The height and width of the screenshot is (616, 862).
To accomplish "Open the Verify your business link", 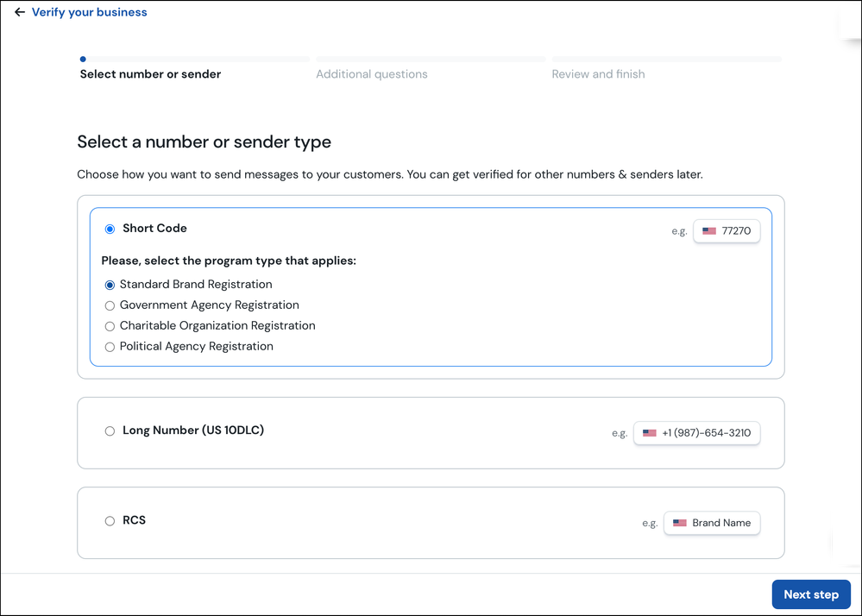I will [x=89, y=12].
